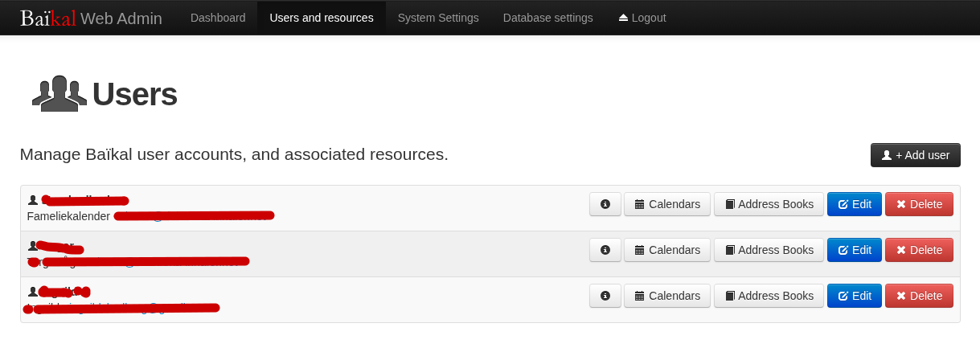Open Address Books for Fameliekalender user
The width and height of the screenshot is (980, 352).
coord(769,204)
